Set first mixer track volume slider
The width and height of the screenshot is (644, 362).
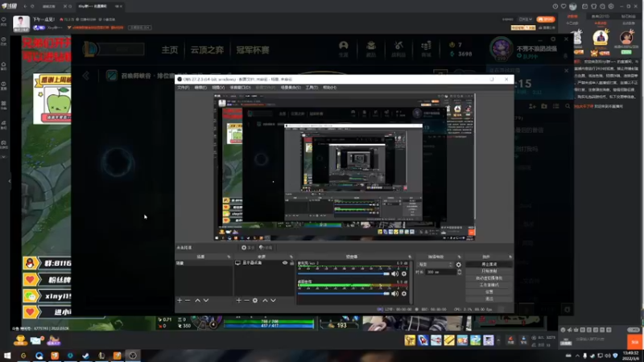coord(344,274)
